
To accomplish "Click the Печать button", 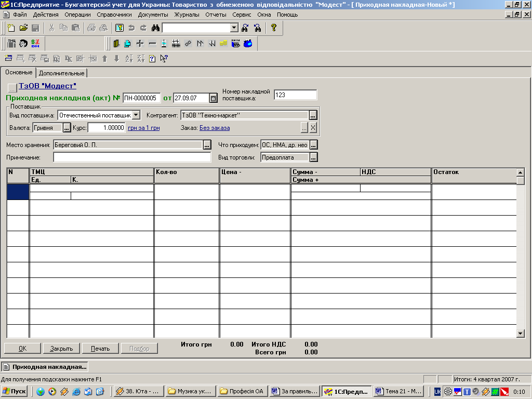I will click(x=100, y=349).
